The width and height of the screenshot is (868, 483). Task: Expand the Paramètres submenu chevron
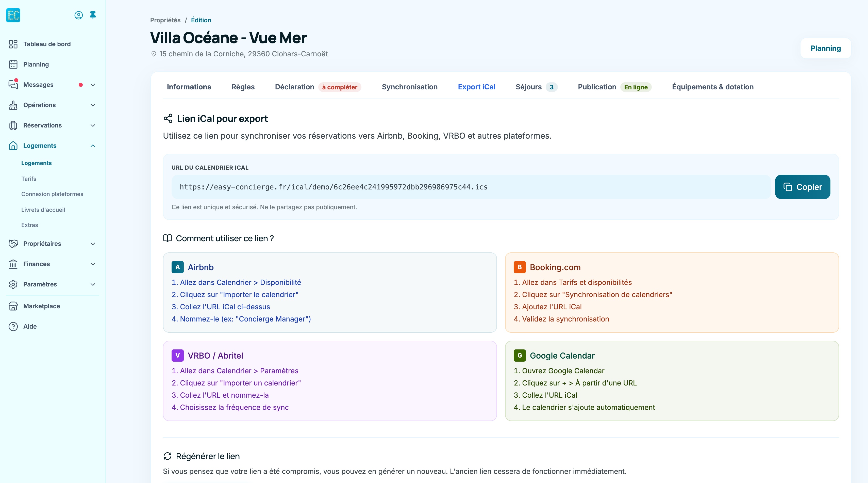point(93,284)
